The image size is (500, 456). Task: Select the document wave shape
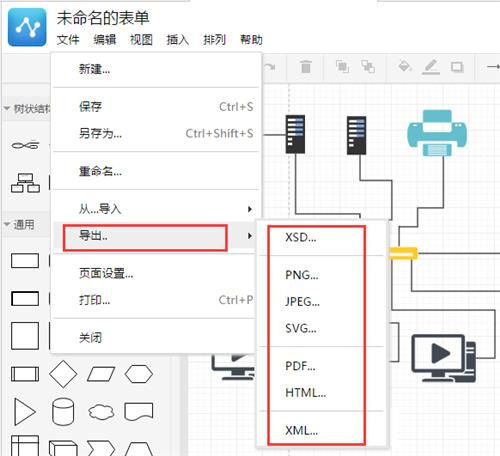(139, 412)
